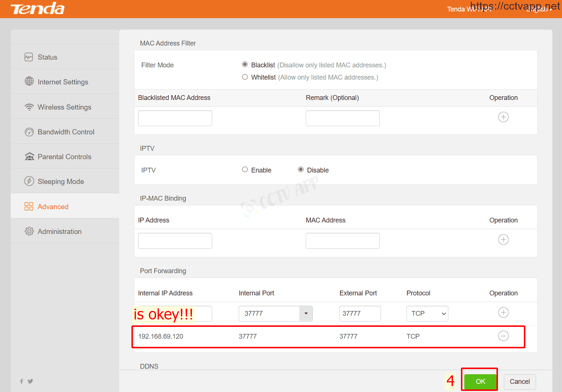The width and height of the screenshot is (562, 392).
Task: Open the Facebook icon link
Action: coord(21,381)
